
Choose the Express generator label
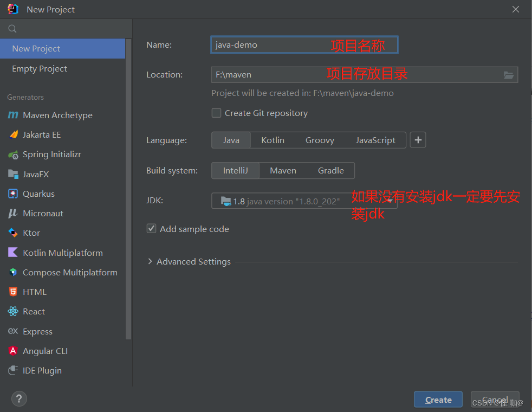(37, 332)
